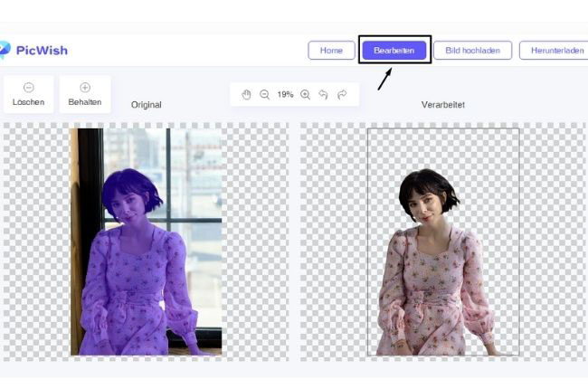Click the PicWish brand name text
This screenshot has height=389, width=588.
click(42, 51)
